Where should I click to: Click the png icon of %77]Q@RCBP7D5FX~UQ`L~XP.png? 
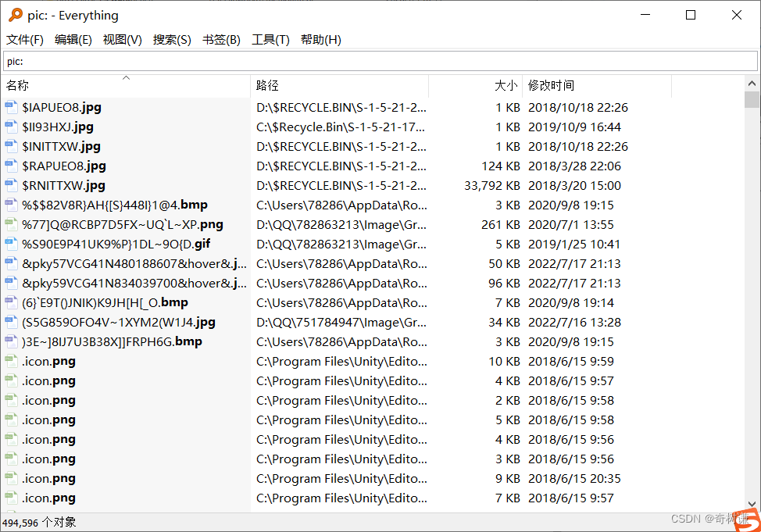click(11, 224)
